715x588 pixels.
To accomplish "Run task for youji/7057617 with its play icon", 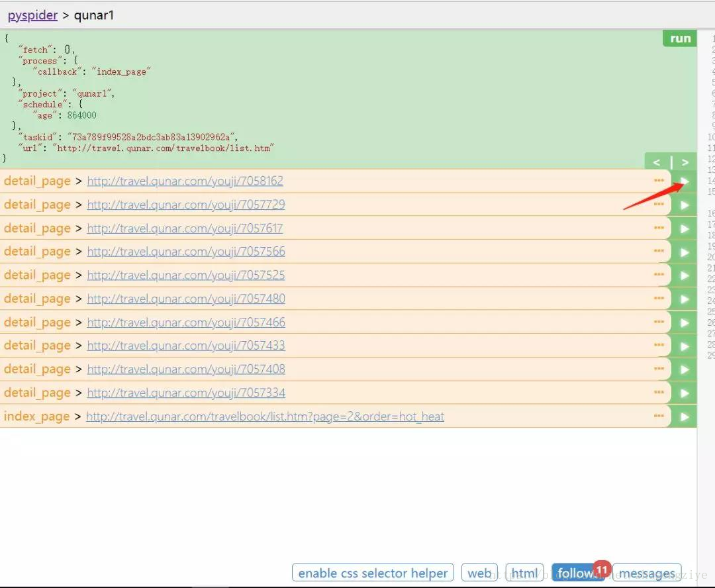I will (x=684, y=228).
